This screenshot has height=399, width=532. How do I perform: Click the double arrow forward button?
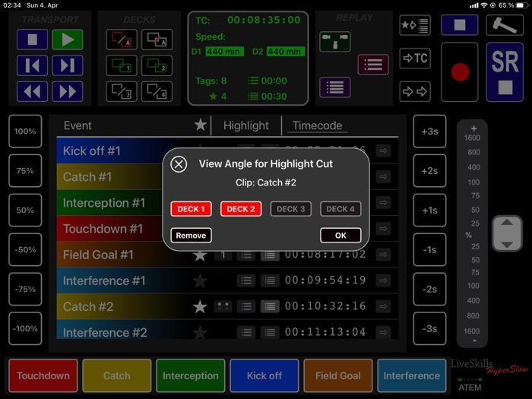[x=415, y=91]
